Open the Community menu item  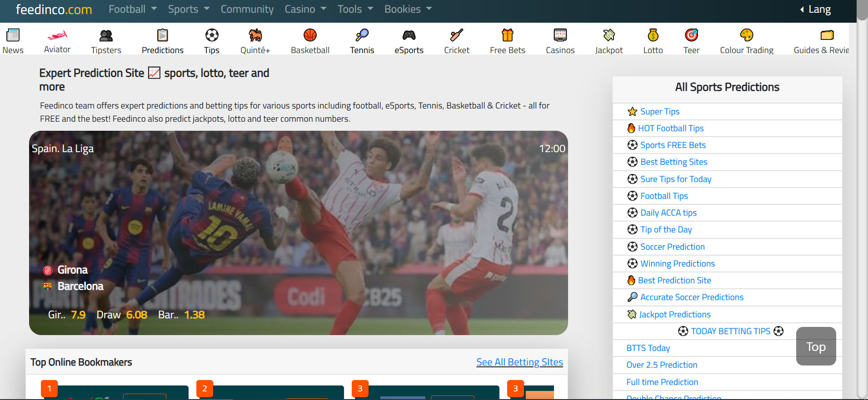pyautogui.click(x=247, y=9)
